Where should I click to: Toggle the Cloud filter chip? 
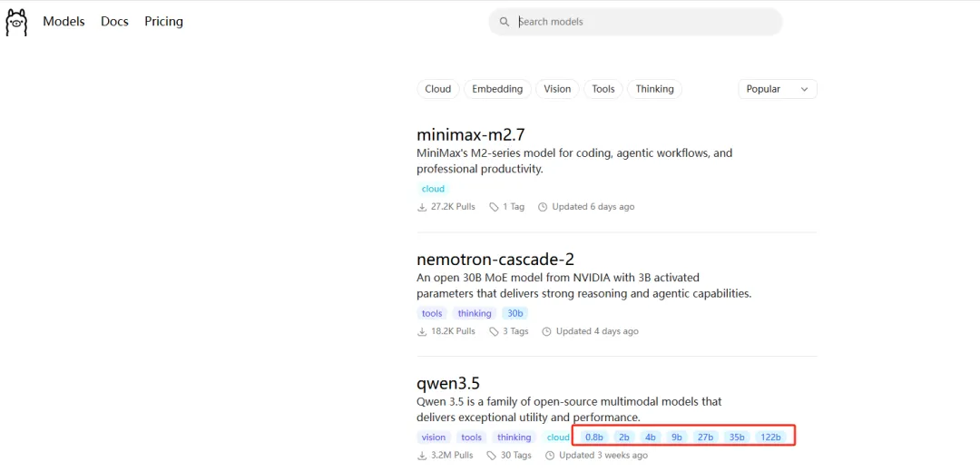(x=437, y=89)
